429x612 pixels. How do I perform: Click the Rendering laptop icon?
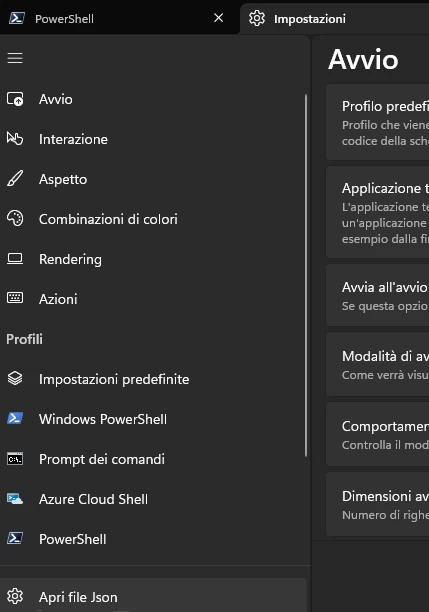coord(15,259)
